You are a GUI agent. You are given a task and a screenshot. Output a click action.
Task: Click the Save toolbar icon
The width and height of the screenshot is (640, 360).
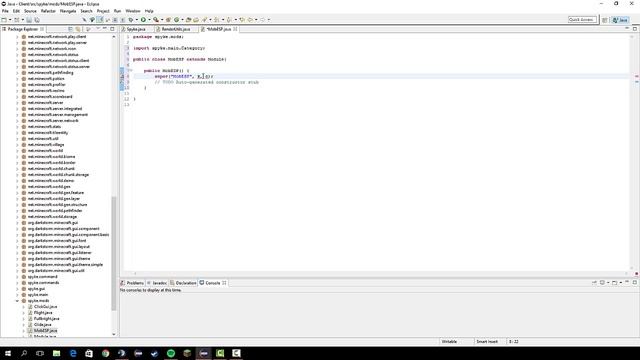(29, 20)
